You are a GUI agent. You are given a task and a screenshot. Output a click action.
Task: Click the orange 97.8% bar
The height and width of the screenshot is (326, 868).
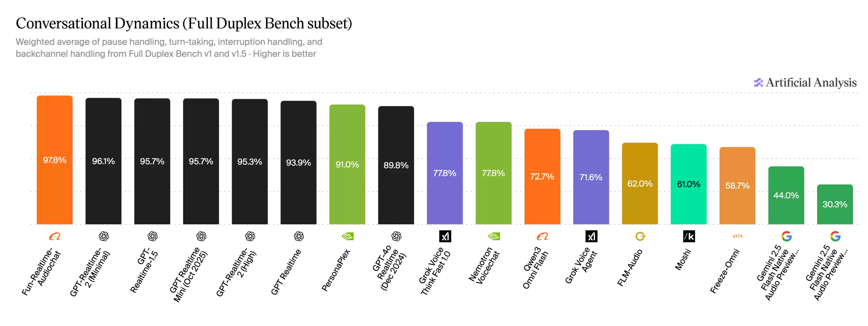coord(55,160)
